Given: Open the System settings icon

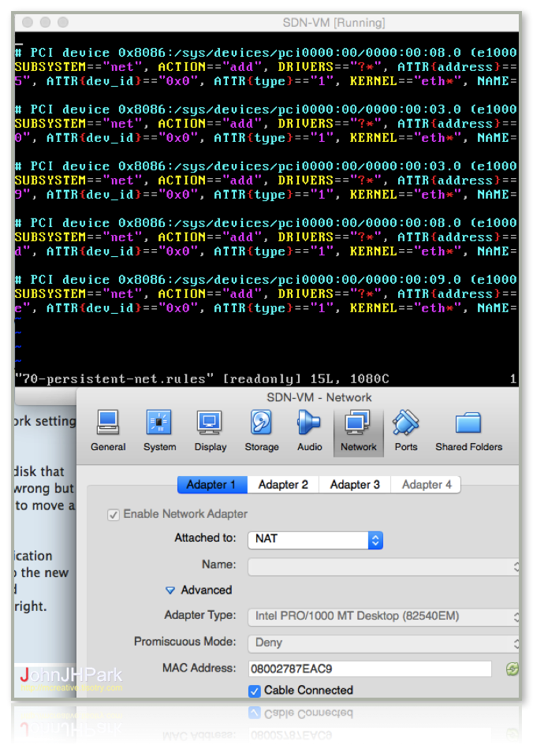Looking at the screenshot, I should (159, 430).
